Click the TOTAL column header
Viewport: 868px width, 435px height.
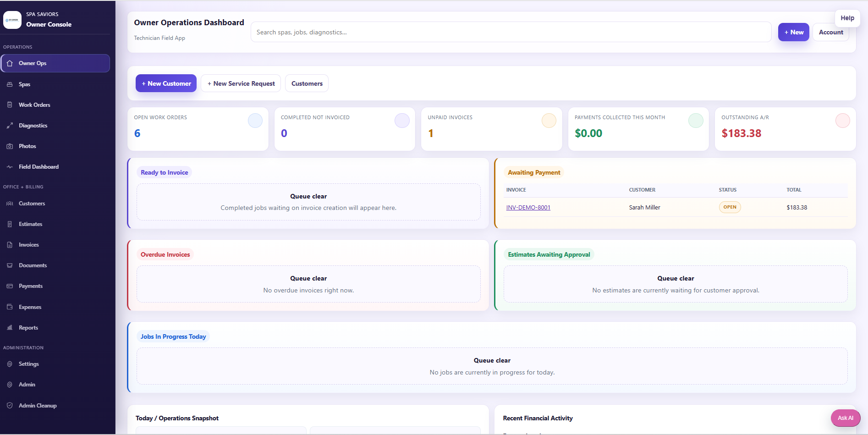tap(794, 190)
